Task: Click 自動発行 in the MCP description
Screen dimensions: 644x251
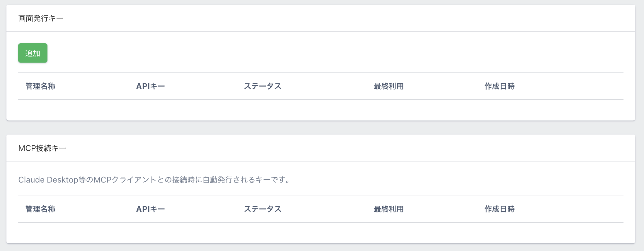Action: pos(218,180)
